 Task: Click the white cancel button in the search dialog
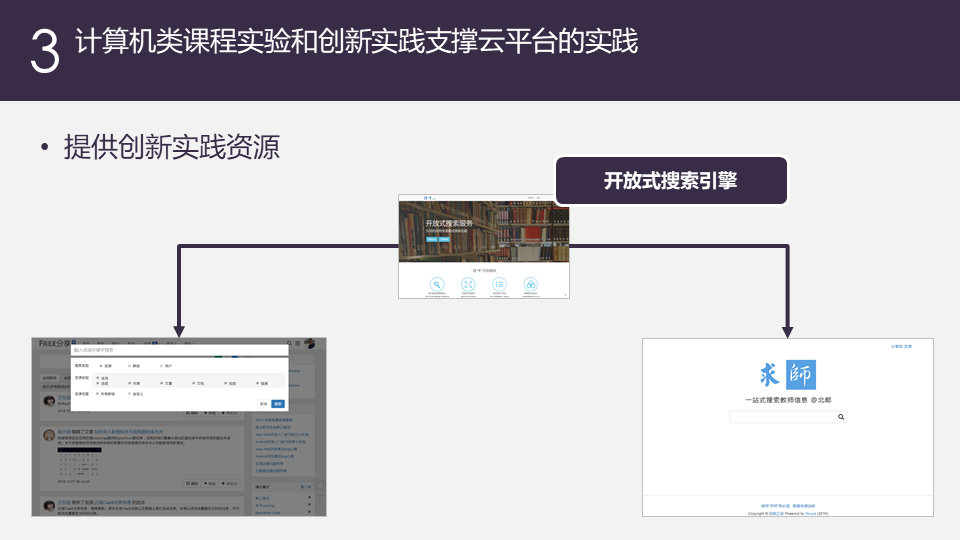click(263, 404)
